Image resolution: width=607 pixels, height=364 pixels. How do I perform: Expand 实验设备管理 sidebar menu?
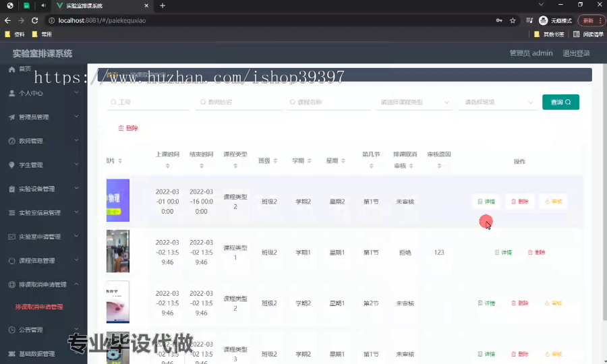point(43,189)
